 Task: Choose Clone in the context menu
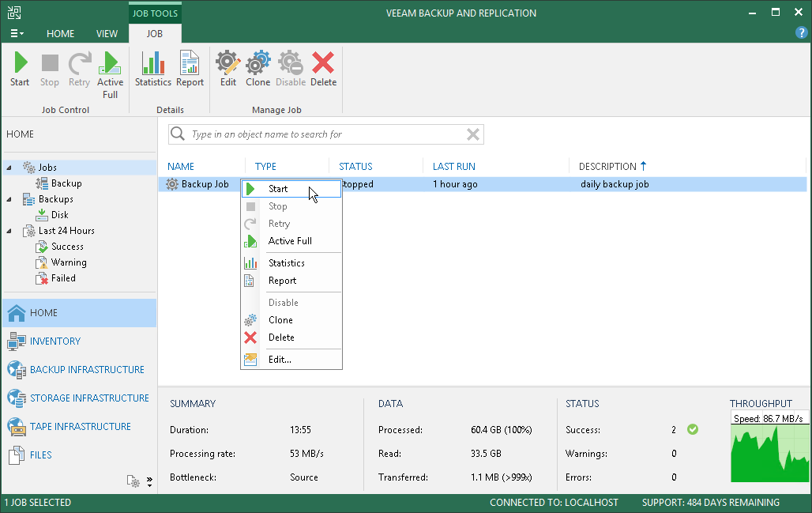tap(291, 320)
